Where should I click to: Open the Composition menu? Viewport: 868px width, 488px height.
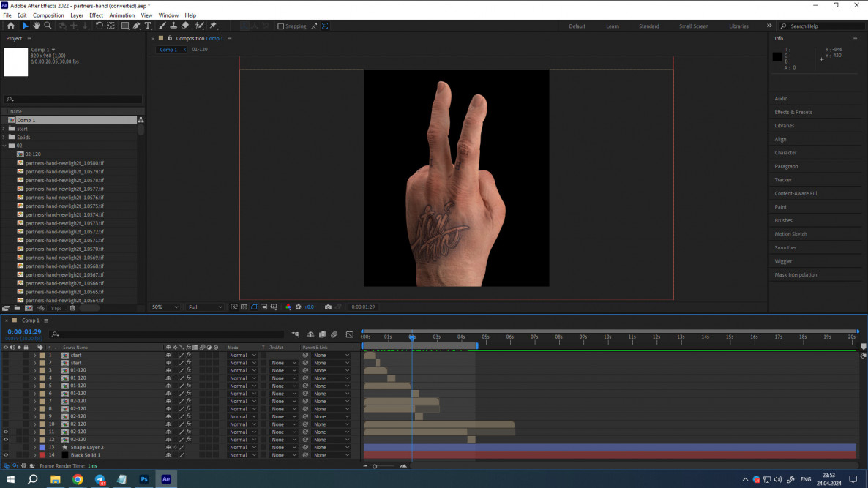point(48,15)
